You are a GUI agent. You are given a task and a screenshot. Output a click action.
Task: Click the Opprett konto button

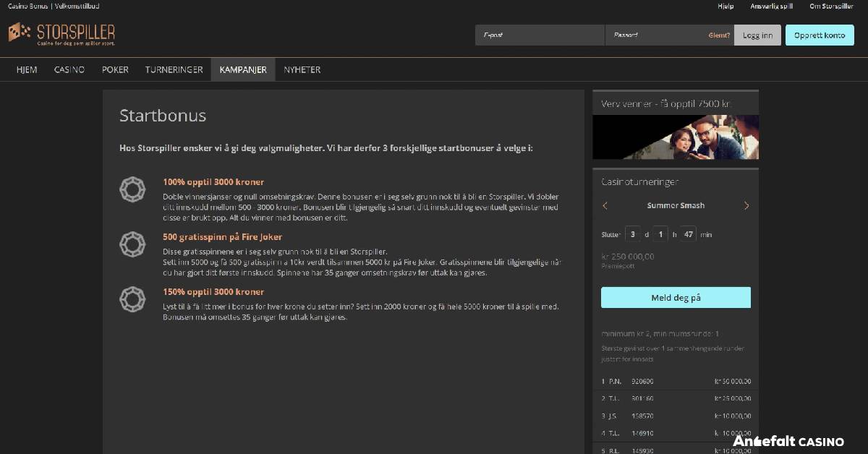[x=820, y=35]
